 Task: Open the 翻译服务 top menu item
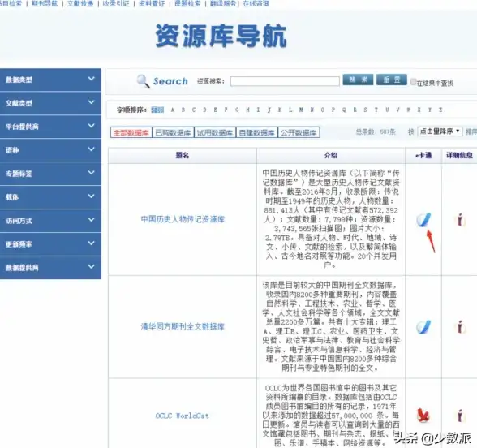(223, 3)
